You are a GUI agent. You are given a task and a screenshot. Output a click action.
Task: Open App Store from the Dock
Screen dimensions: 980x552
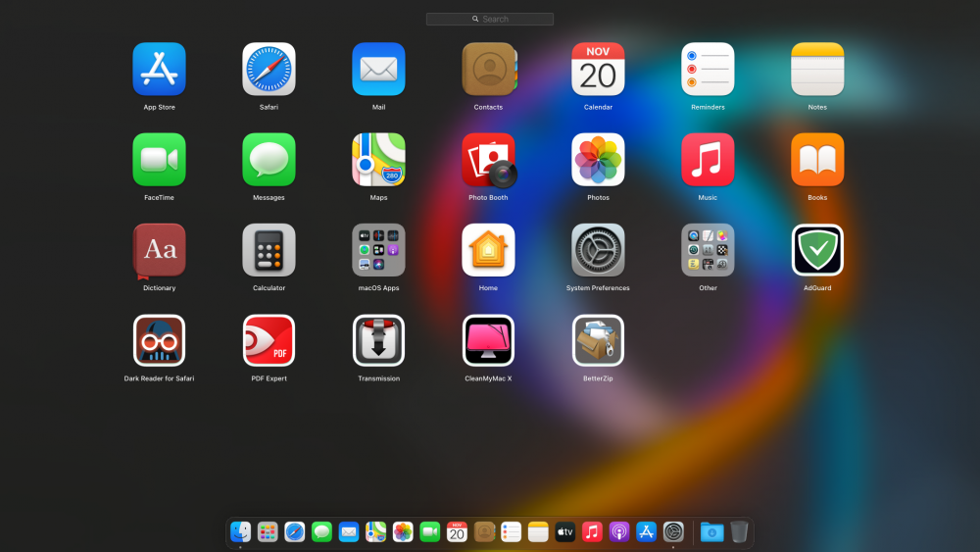point(646,532)
